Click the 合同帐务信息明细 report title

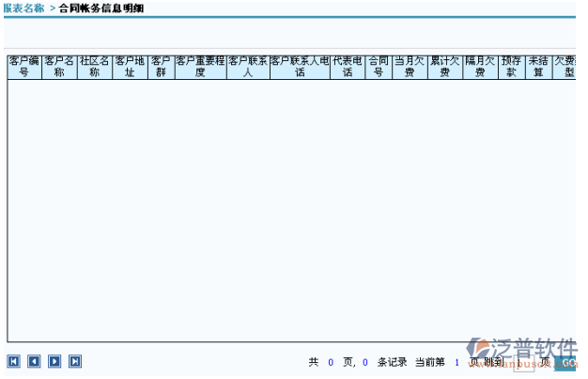pos(101,8)
